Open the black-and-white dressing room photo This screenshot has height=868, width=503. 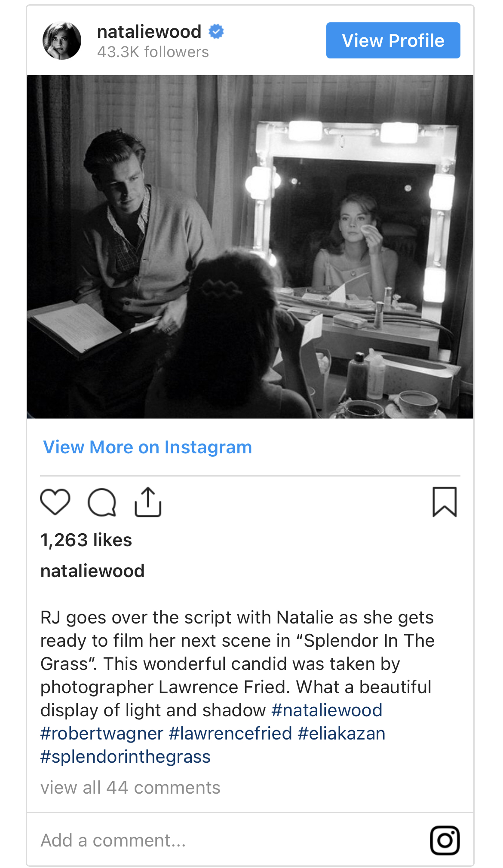tap(250, 247)
